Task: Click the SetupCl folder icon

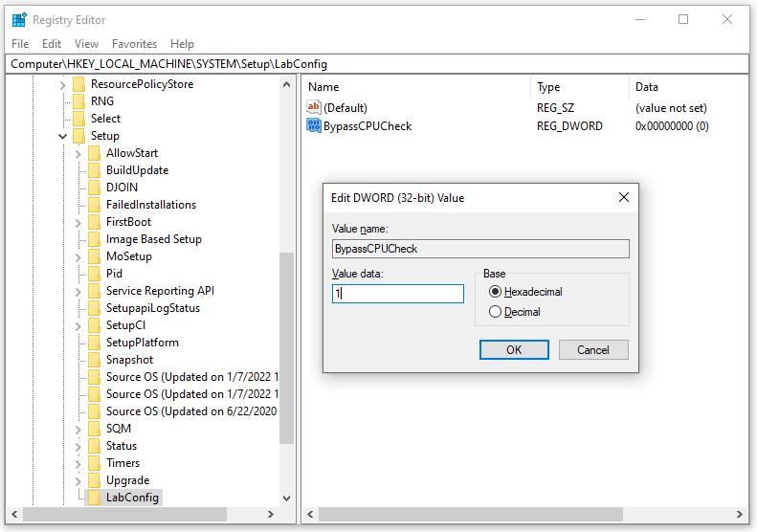Action: [x=95, y=325]
